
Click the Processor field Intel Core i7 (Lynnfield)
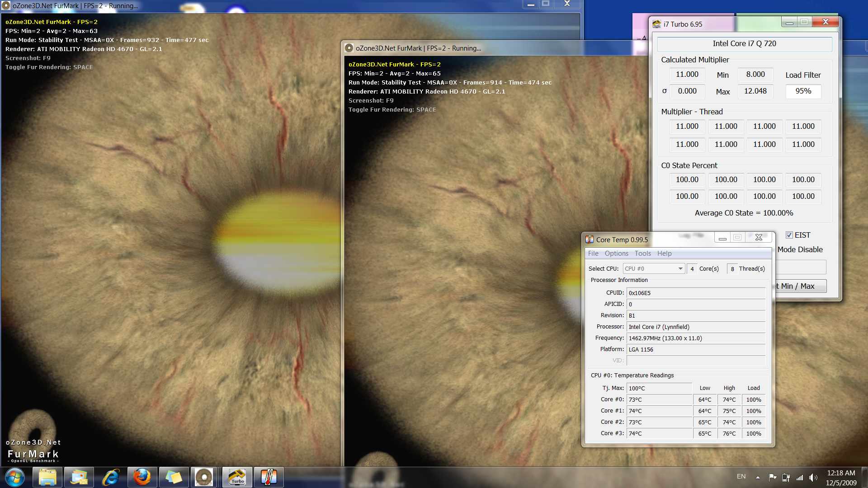click(696, 327)
